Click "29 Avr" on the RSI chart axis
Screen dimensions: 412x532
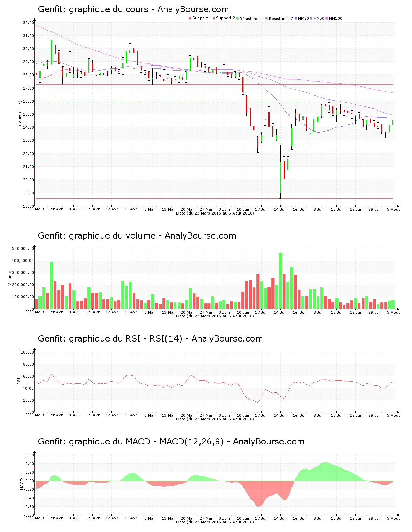tap(130, 415)
